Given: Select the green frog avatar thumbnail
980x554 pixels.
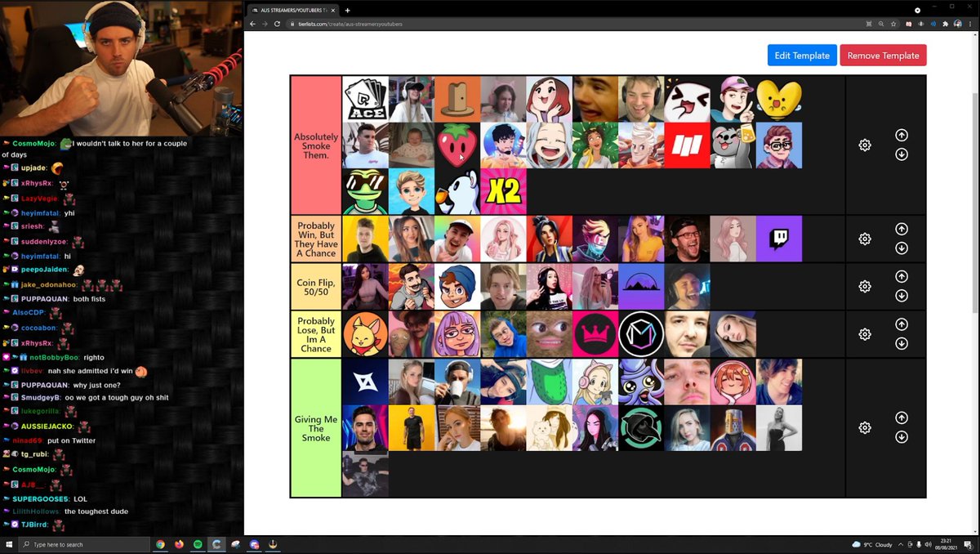Looking at the screenshot, I should 366,191.
